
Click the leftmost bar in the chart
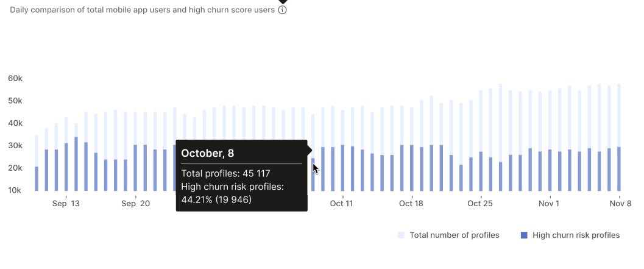37,178
